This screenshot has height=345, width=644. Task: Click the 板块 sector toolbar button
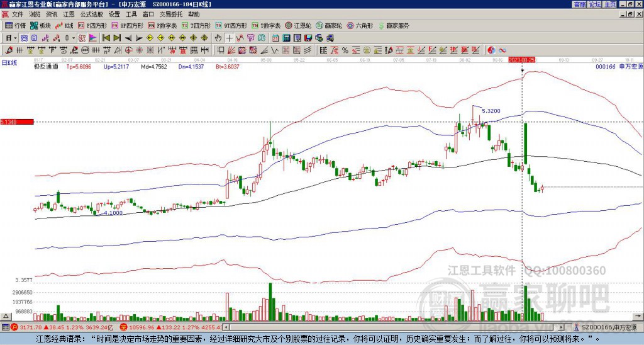coord(40,25)
